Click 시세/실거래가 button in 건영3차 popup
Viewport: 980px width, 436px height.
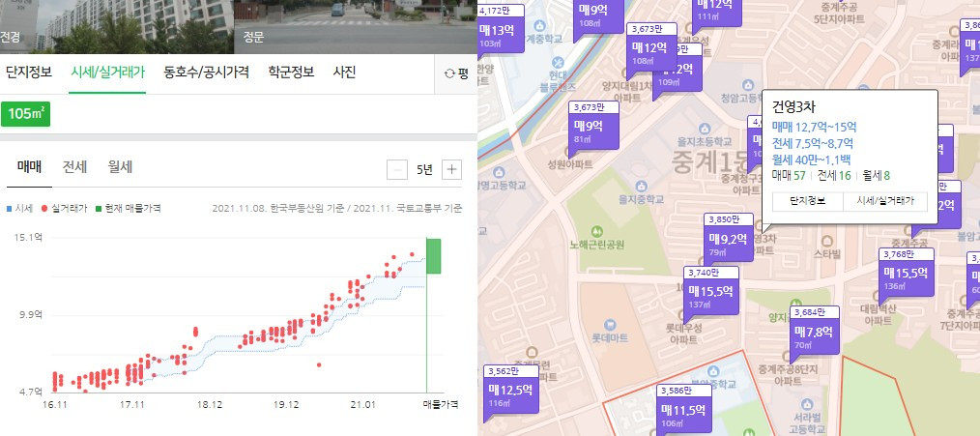[885, 201]
